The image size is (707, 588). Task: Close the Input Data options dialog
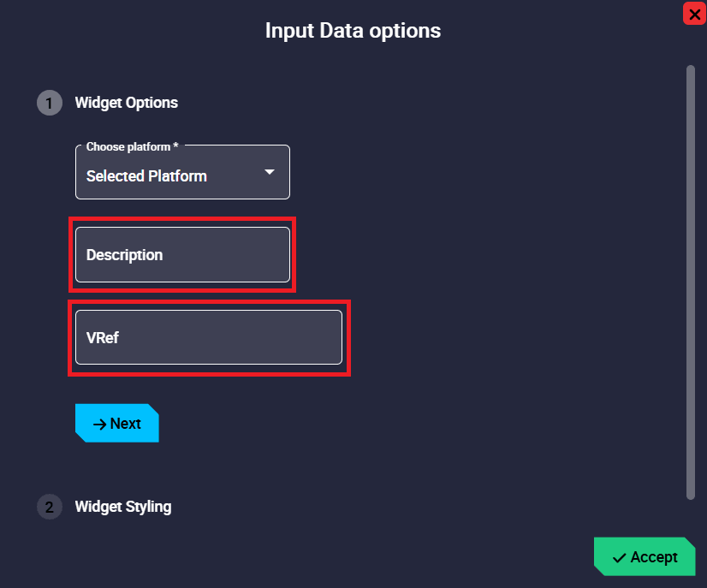coord(694,14)
